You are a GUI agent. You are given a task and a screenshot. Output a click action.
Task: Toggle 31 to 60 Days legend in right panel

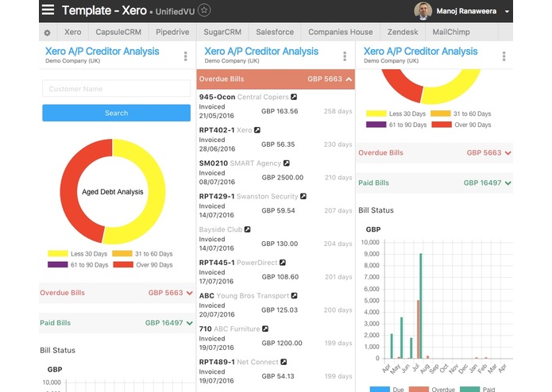tap(461, 113)
